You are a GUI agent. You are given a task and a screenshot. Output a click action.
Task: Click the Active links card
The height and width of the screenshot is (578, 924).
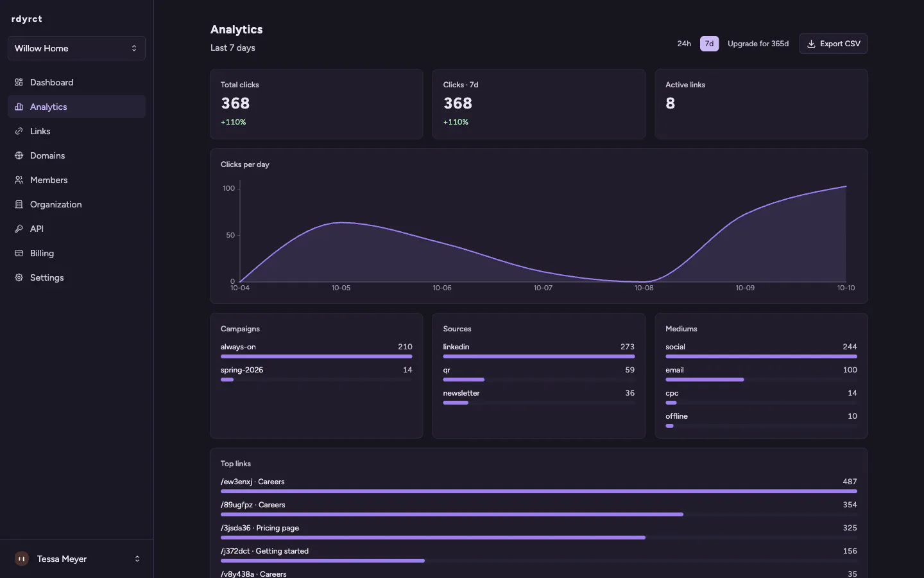761,104
